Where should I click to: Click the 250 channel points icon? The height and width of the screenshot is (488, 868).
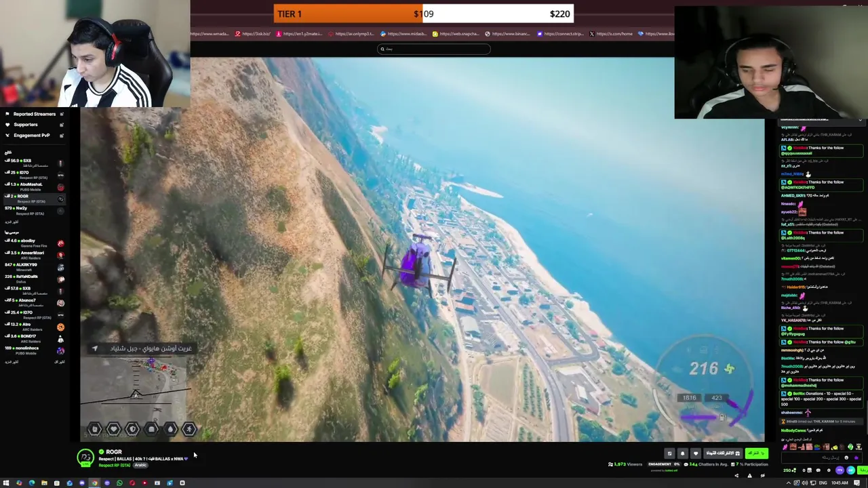click(789, 470)
